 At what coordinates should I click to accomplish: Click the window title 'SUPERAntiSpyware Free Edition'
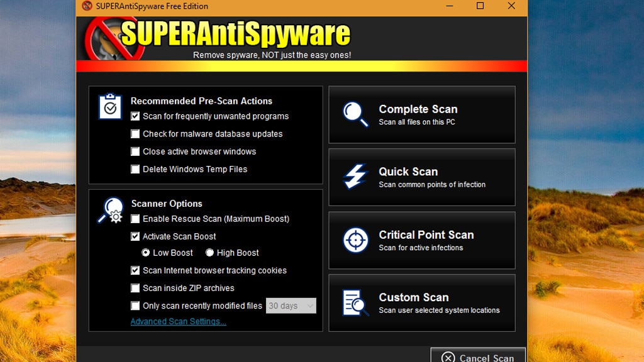pyautogui.click(x=152, y=6)
